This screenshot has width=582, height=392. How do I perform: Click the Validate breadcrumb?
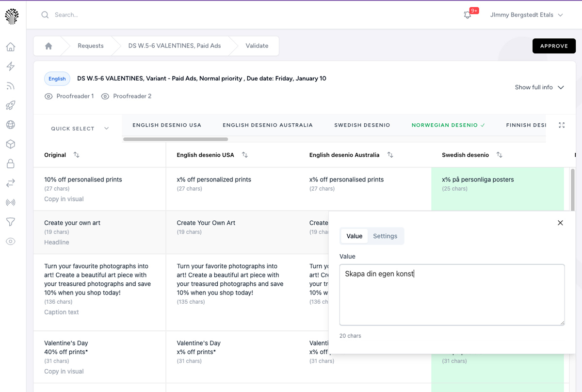257,46
